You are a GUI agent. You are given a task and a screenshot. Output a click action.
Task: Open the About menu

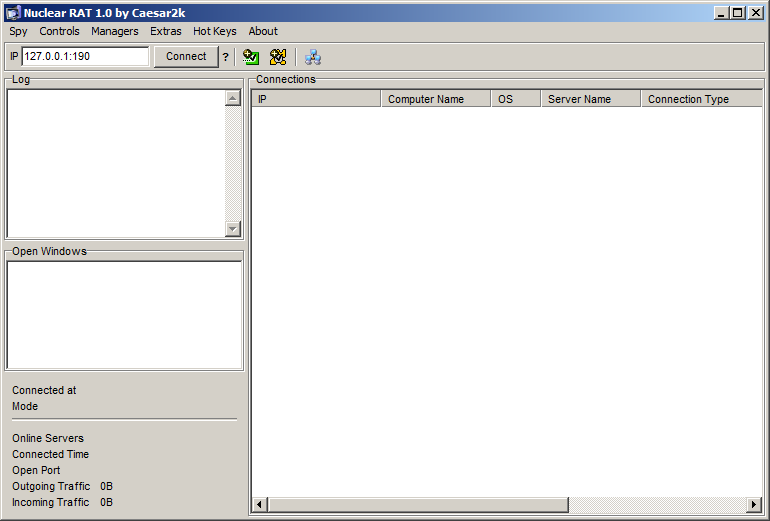tap(263, 31)
